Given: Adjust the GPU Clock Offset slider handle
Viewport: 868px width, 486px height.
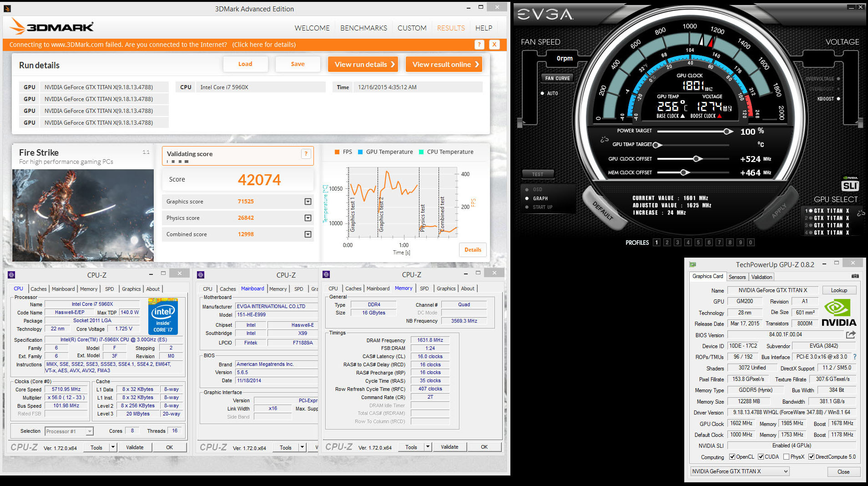Looking at the screenshot, I should pyautogui.click(x=697, y=159).
